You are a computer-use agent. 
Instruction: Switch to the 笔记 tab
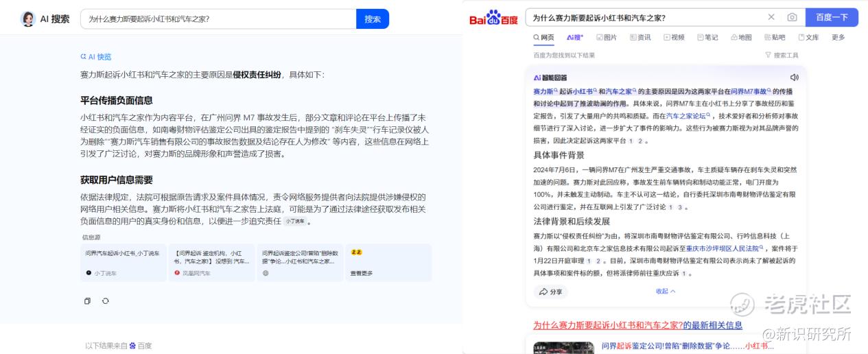[707, 38]
